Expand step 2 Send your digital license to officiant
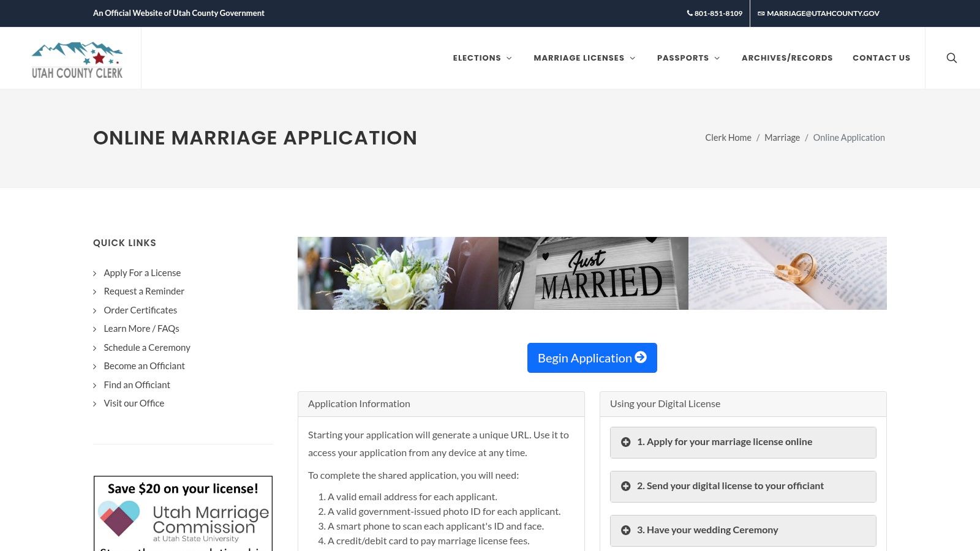Image resolution: width=980 pixels, height=551 pixels. tap(743, 486)
